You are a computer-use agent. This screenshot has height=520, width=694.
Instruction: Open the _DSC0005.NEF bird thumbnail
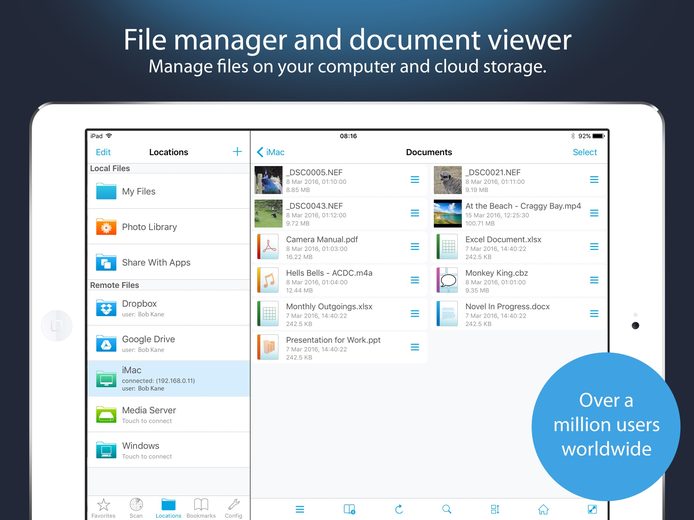point(268,180)
